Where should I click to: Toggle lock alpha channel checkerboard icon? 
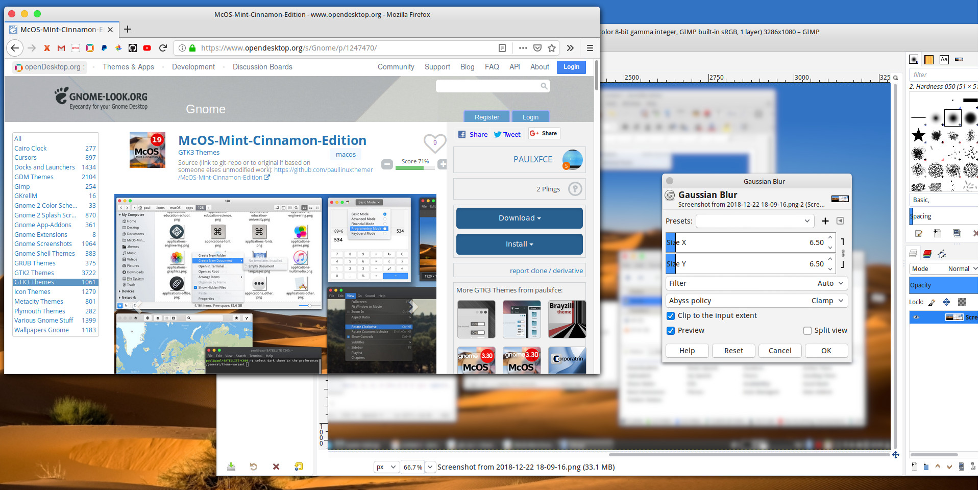point(962,302)
